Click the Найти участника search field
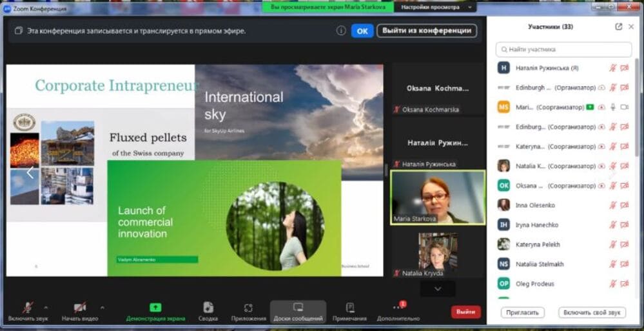644x331 pixels. (x=564, y=49)
